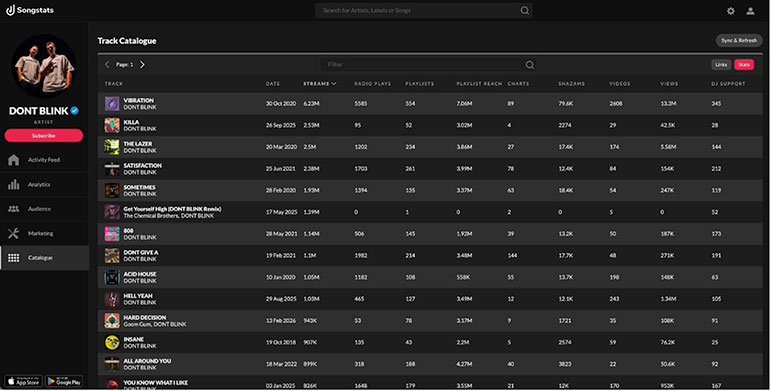Click the Subscribe button
770x391 pixels.
click(x=44, y=136)
